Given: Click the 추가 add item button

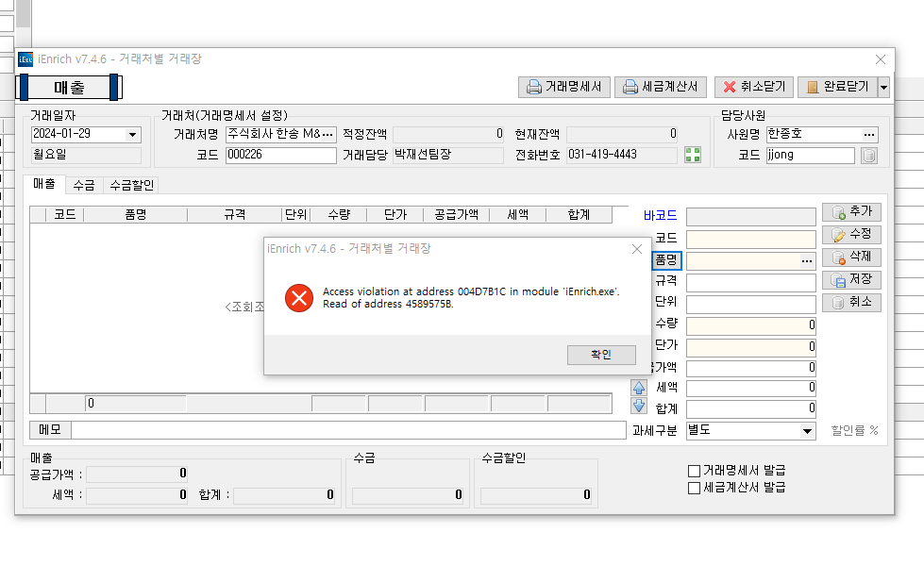Looking at the screenshot, I should pyautogui.click(x=851, y=211).
